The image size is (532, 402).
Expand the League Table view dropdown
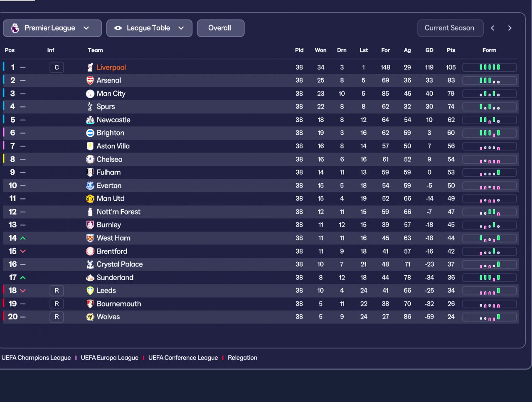[x=149, y=28]
